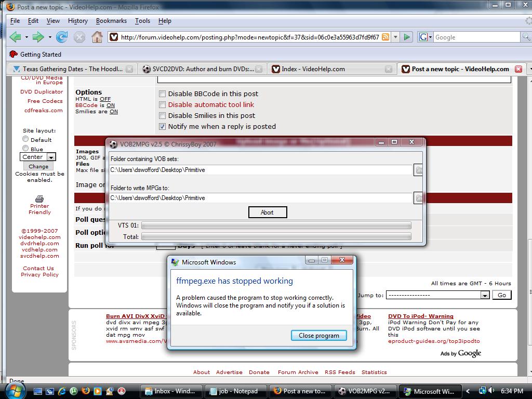Screen dimensions: 532x399
Task: Click the search magnifier icon
Action: pos(526,37)
